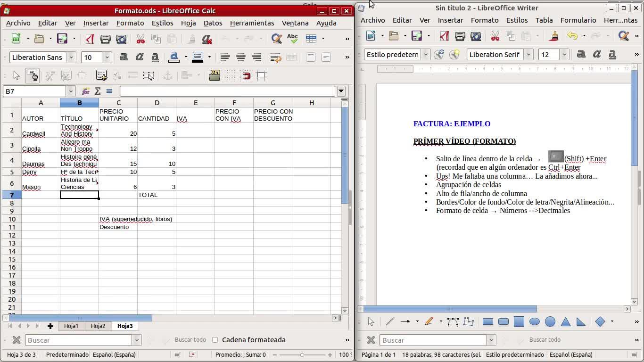Screen dimensions: 644x362
Task: Click the Print icon in Writer toolbar
Action: [x=460, y=36]
